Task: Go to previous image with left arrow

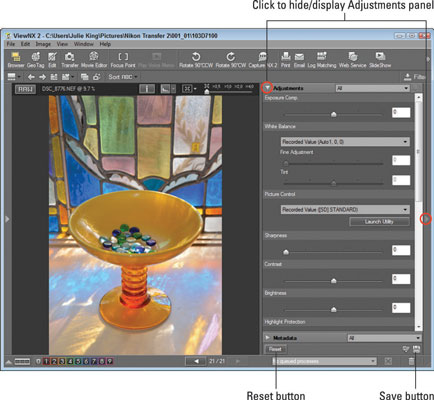Action: 31,77
